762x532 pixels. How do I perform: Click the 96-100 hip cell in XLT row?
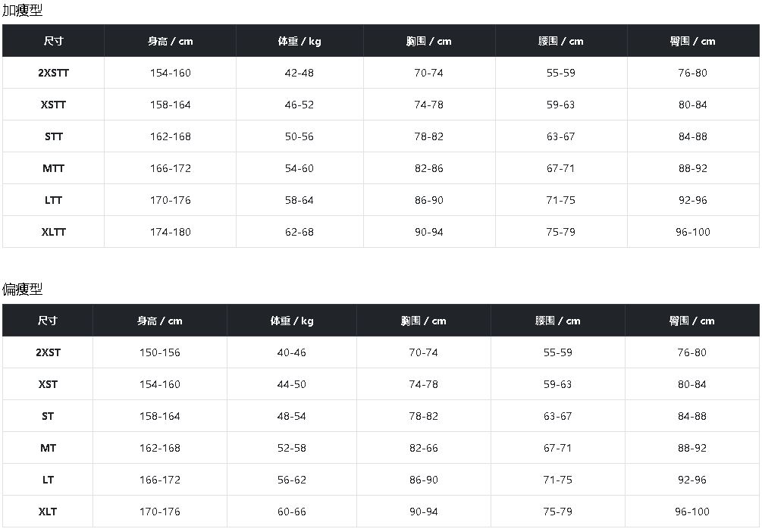click(691, 512)
